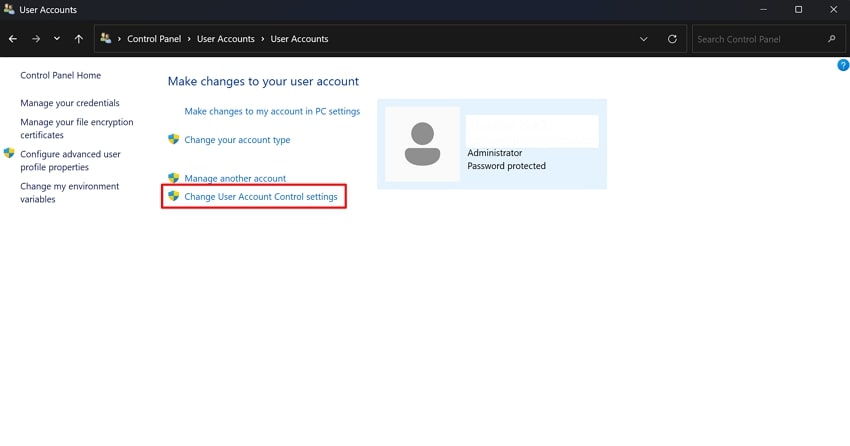Click the User Accounts icon in the address bar

click(x=106, y=38)
